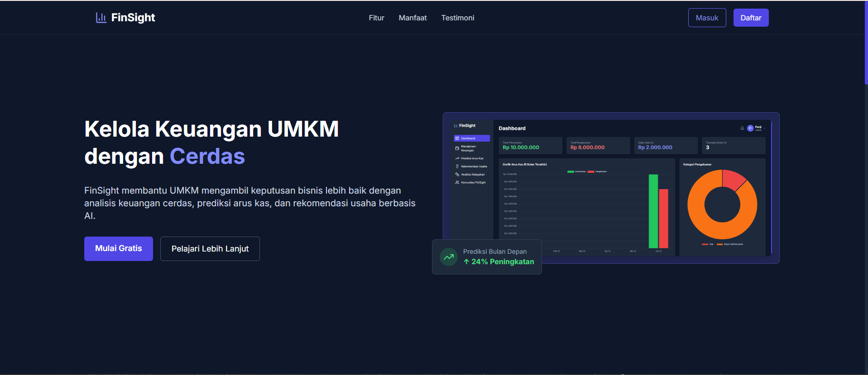Image resolution: width=868 pixels, height=375 pixels.
Task: Click the green trending-up prediction icon
Action: pos(449,257)
